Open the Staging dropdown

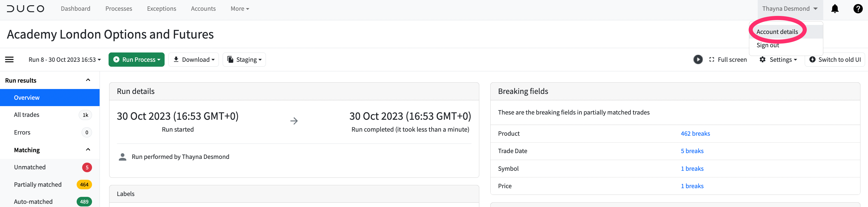(244, 59)
